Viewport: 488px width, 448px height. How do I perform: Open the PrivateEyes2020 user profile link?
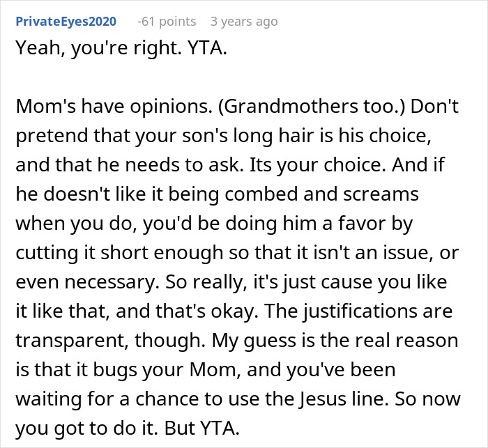pos(64,22)
